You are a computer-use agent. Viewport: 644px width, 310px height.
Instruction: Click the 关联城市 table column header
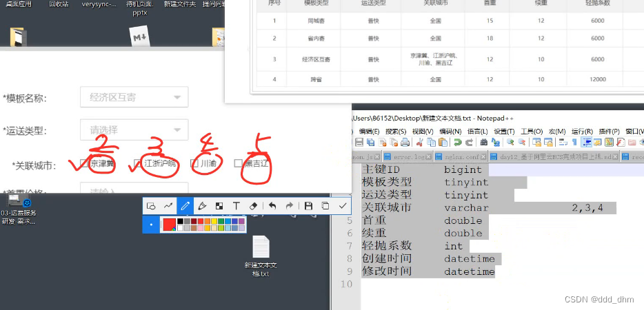(x=435, y=3)
